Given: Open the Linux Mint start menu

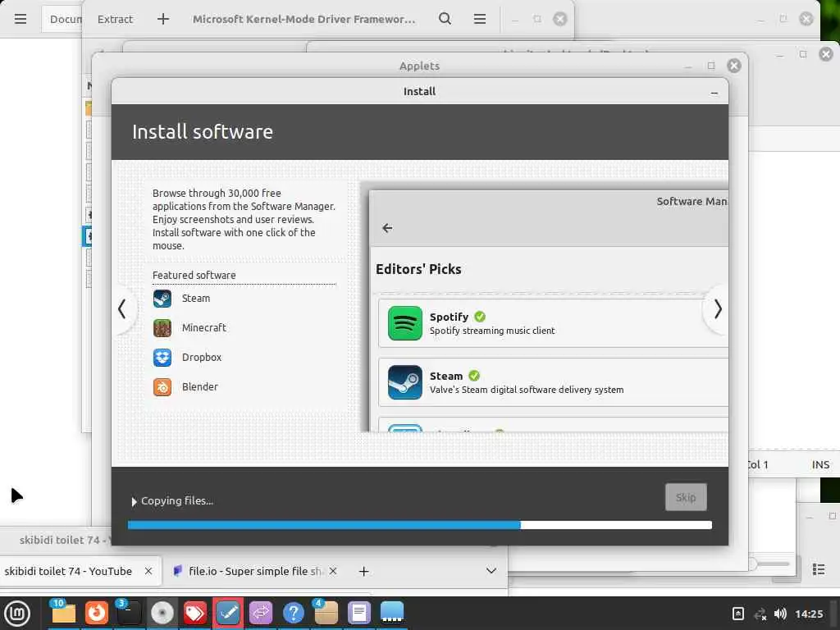Looking at the screenshot, I should [x=17, y=613].
